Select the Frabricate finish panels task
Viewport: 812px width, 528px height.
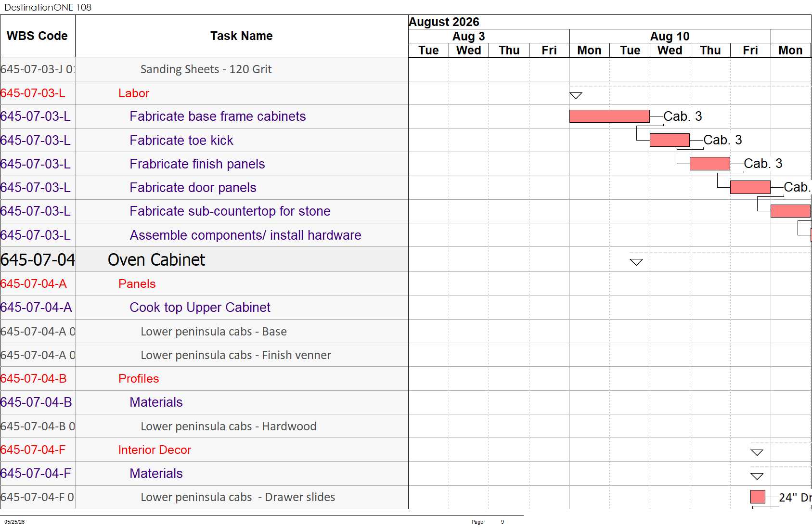click(197, 164)
